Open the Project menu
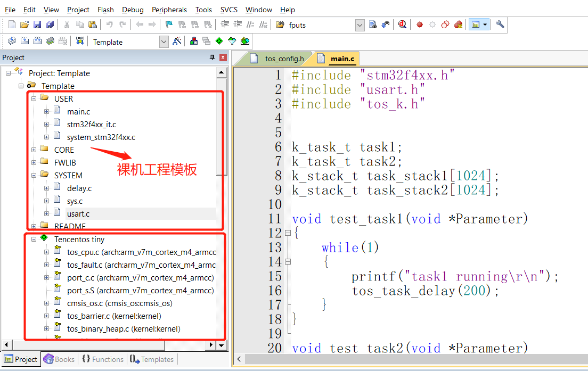588x371 pixels. coord(78,10)
